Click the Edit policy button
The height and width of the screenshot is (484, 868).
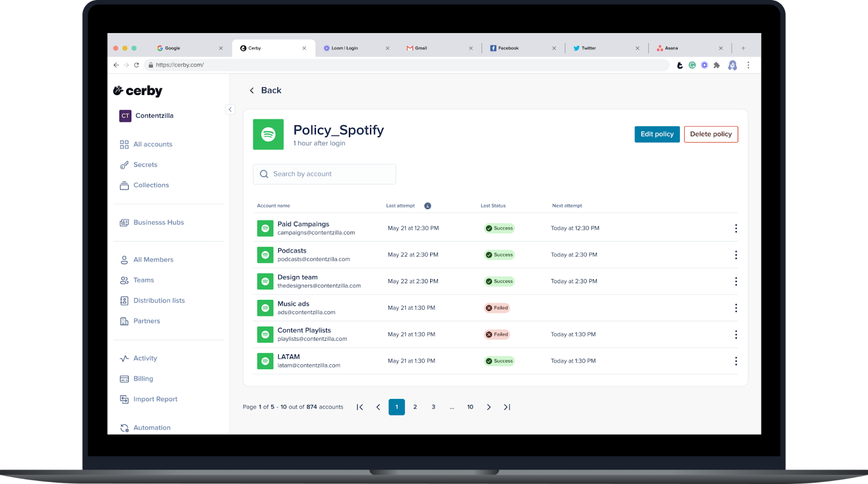(x=657, y=134)
